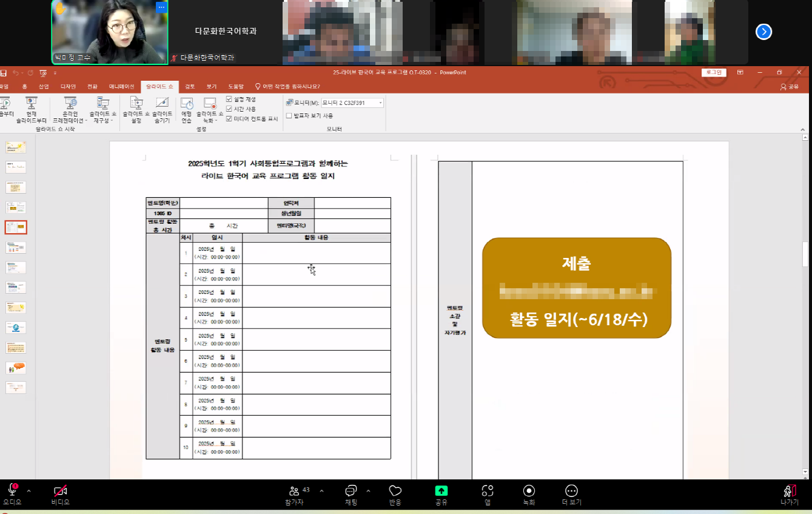The height and width of the screenshot is (514, 812).
Task: Toggle 시간 사용 checkbox
Action: [x=229, y=109]
